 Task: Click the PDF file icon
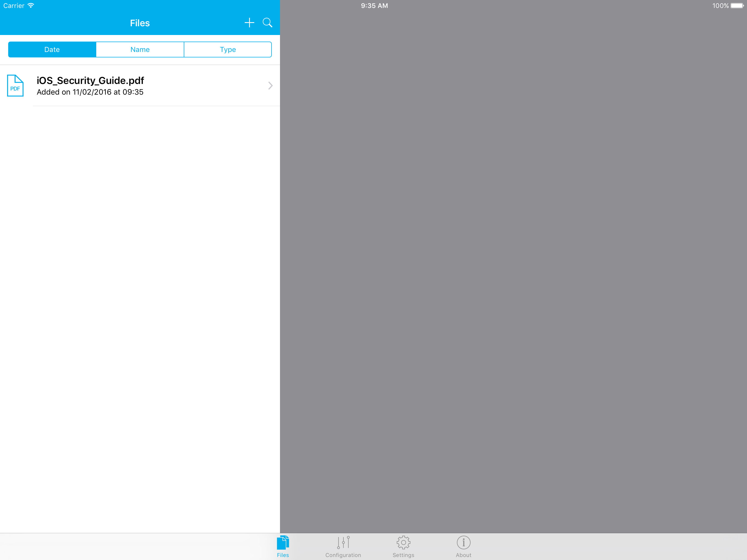(15, 86)
